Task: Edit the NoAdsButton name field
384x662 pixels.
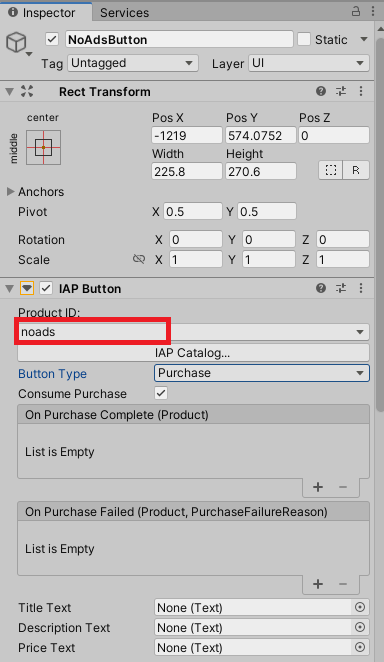Action: tap(179, 39)
